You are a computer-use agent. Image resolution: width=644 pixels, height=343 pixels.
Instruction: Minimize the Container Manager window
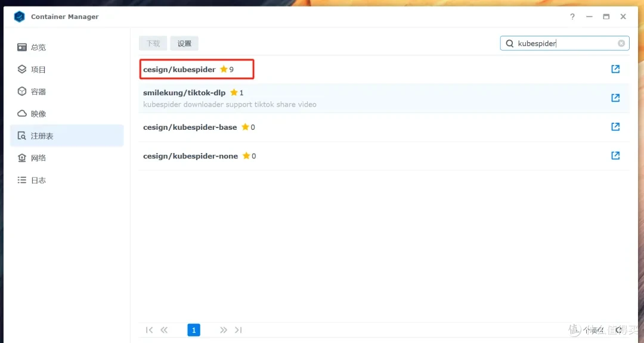(589, 17)
